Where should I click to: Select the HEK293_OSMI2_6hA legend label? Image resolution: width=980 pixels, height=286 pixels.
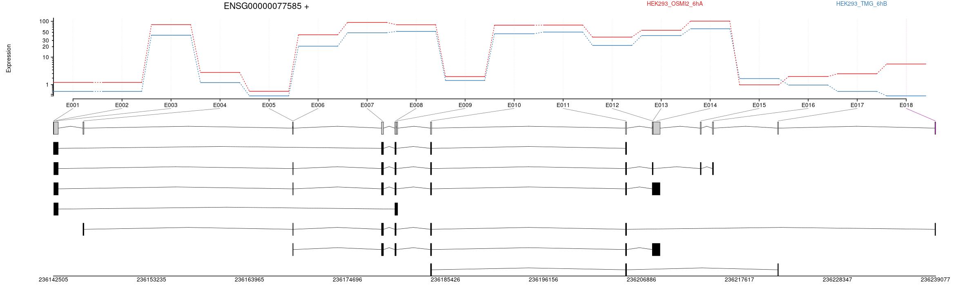675,4
